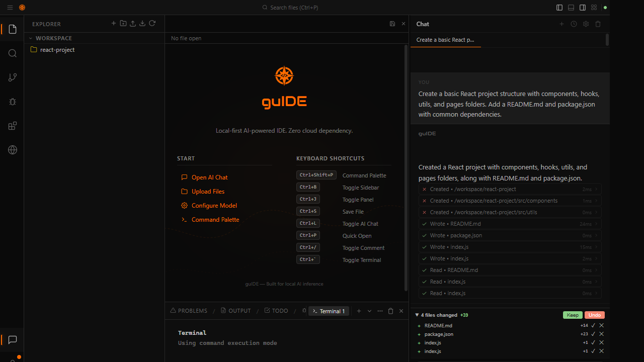Switch to the OUTPUT tab
The width and height of the screenshot is (644, 362).
pos(235,311)
